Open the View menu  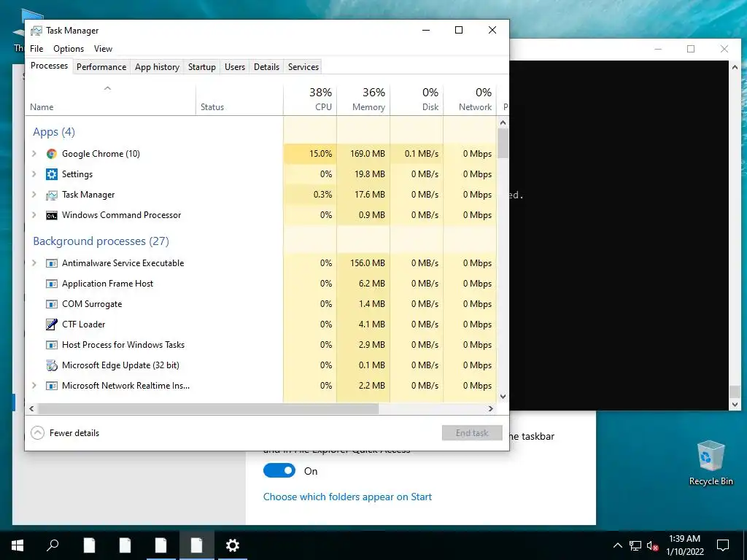[103, 49]
